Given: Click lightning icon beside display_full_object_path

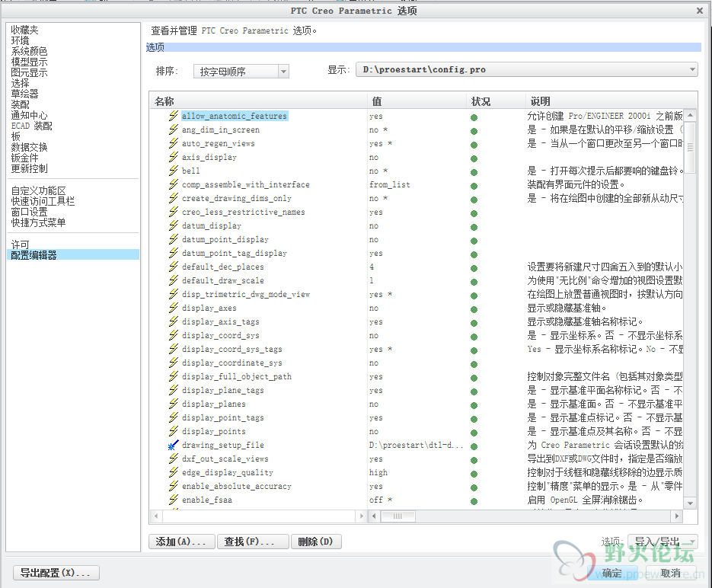Looking at the screenshot, I should 174,376.
